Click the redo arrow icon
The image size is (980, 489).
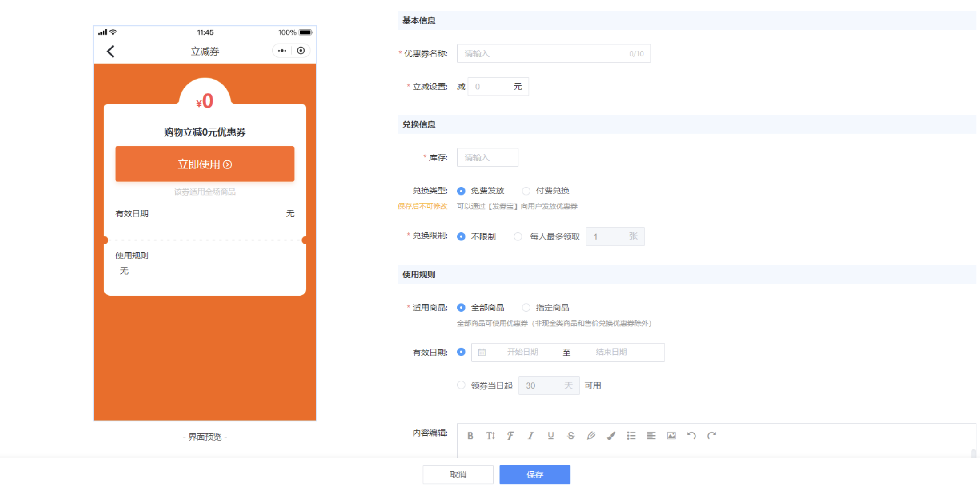(x=711, y=436)
